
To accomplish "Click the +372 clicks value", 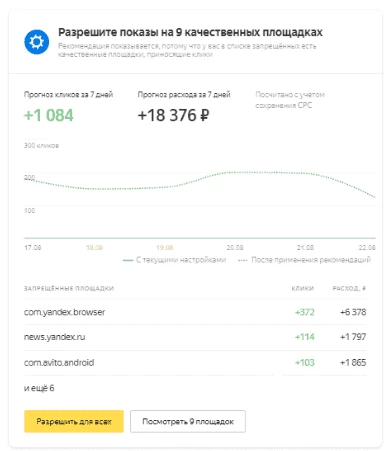I will click(x=305, y=312).
